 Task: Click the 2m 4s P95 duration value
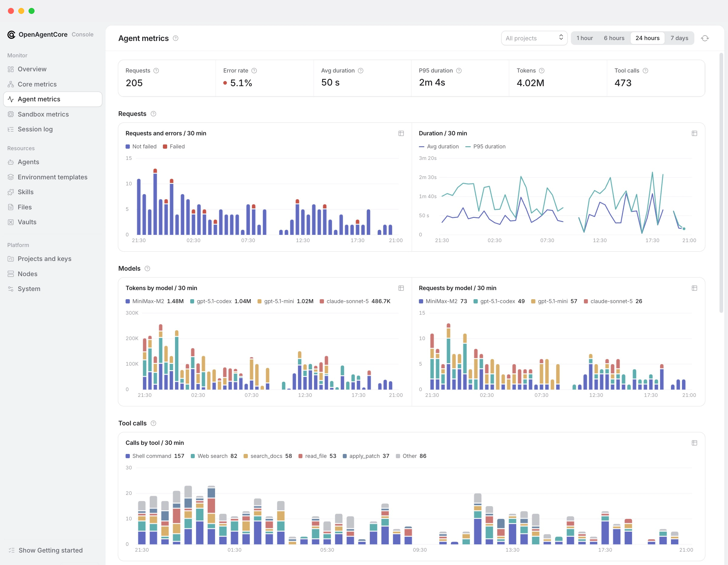click(432, 83)
